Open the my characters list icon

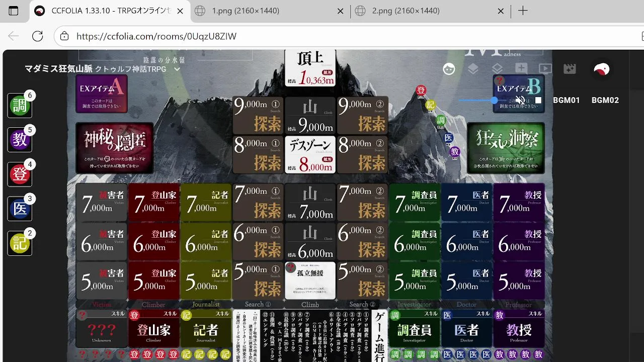click(449, 69)
